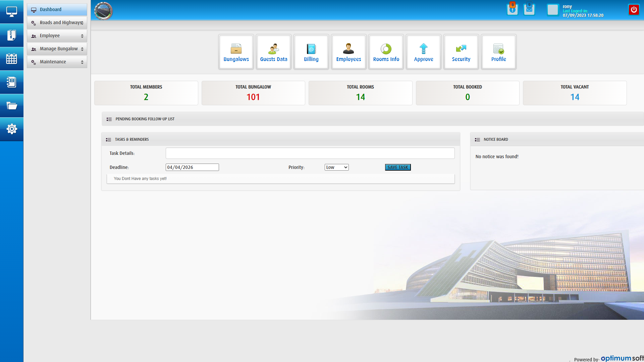
Task: Click the red power logout icon
Action: tap(634, 10)
